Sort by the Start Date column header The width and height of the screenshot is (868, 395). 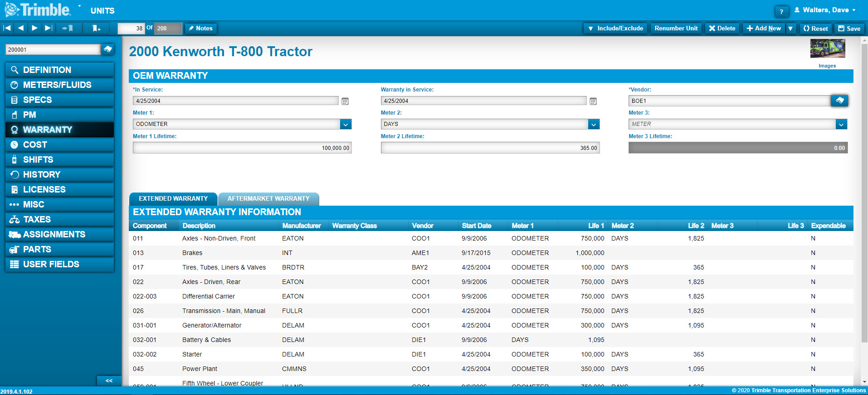click(x=477, y=226)
